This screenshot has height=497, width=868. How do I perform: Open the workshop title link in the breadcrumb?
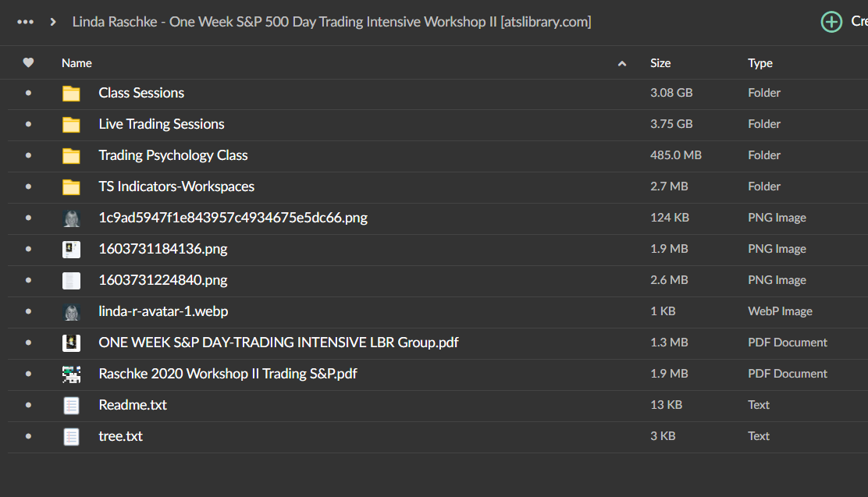pos(331,22)
